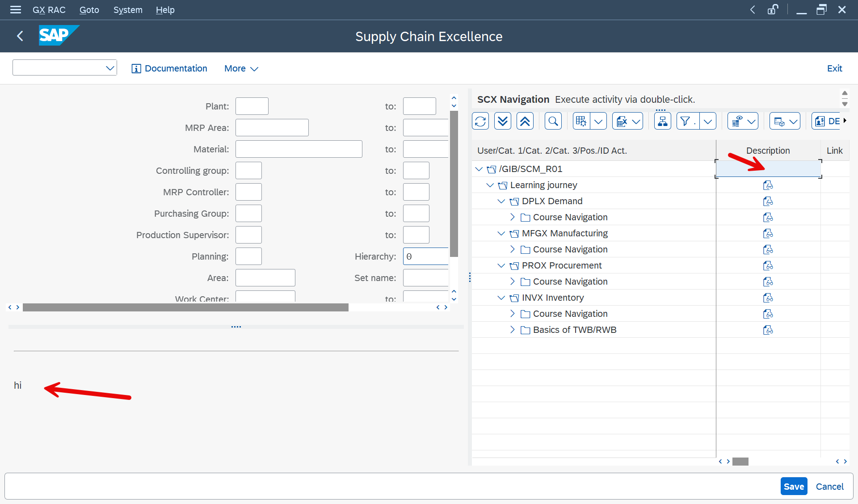Image resolution: width=858 pixels, height=504 pixels.
Task: Click the refresh icon in SCX Navigation toolbar
Action: tap(480, 121)
